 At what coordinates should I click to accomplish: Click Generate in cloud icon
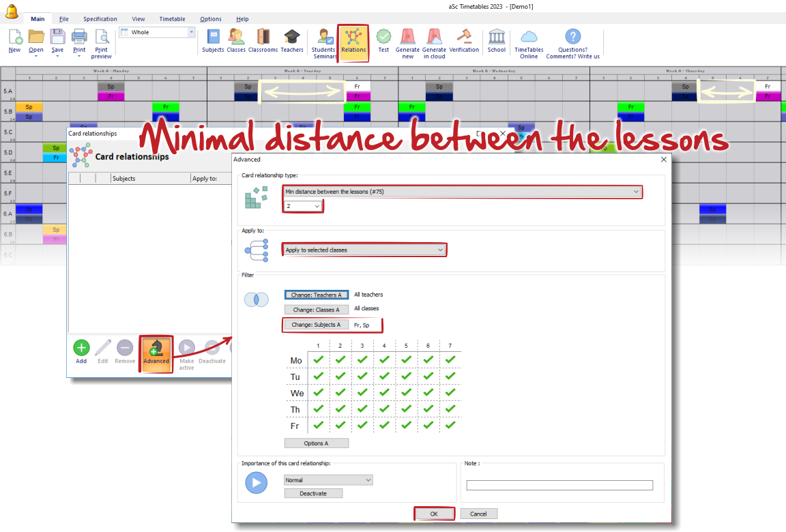[x=434, y=37]
